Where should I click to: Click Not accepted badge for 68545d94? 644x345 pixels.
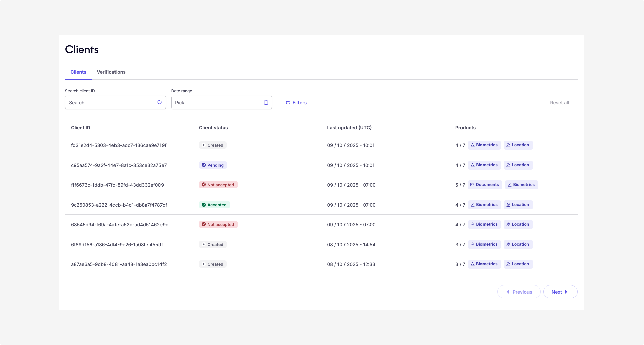pyautogui.click(x=218, y=224)
